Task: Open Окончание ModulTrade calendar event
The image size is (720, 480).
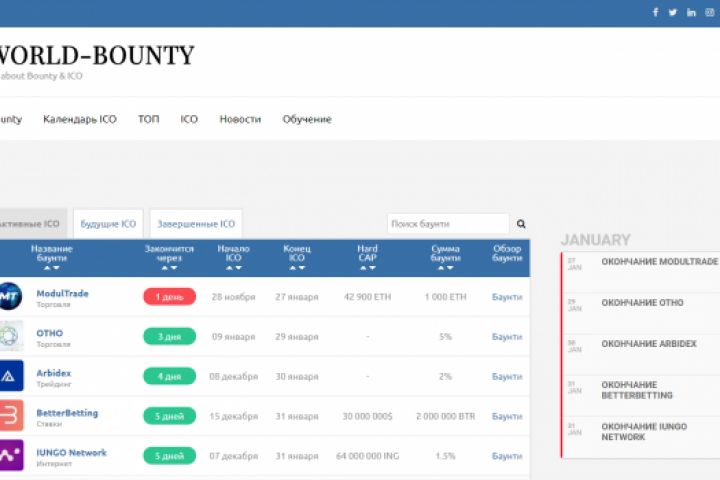Action: click(x=659, y=261)
